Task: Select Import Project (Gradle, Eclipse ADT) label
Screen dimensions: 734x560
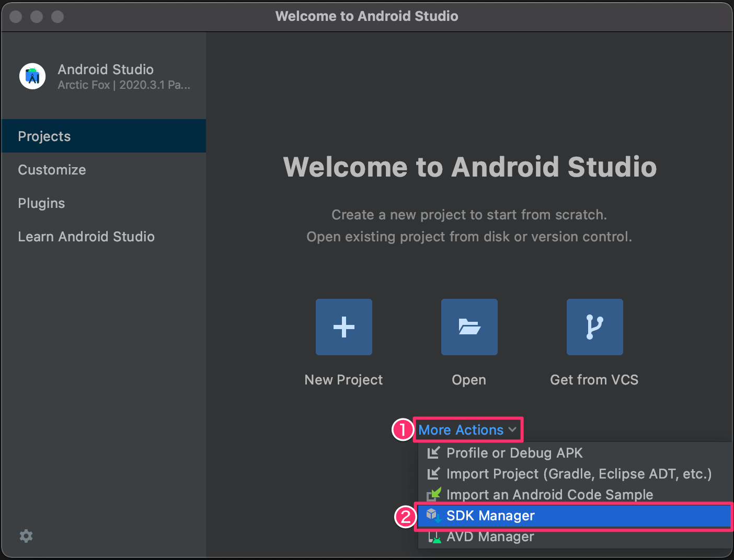Action: click(x=579, y=474)
